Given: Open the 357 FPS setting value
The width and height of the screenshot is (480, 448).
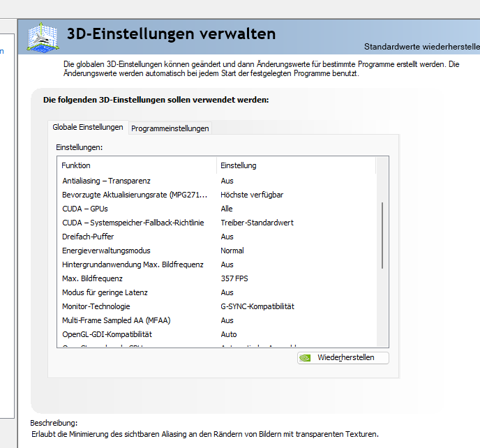Looking at the screenshot, I should pos(234,278).
